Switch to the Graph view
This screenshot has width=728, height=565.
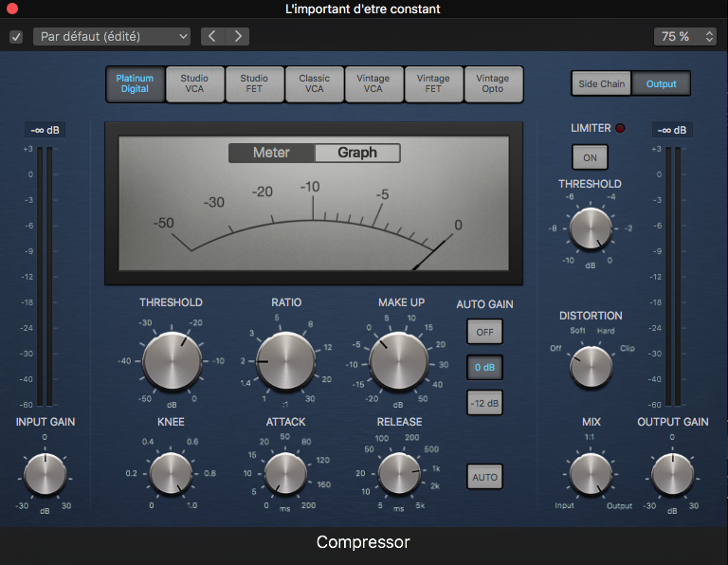(x=357, y=153)
